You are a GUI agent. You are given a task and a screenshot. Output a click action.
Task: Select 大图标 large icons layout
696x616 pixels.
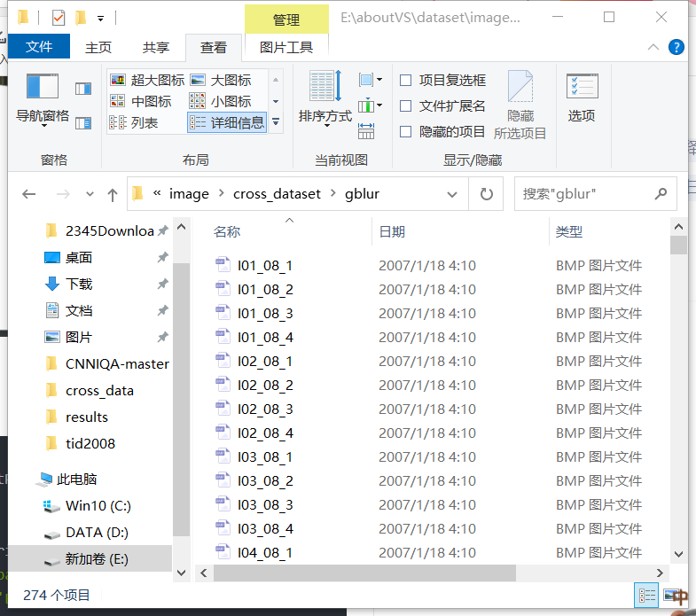click(x=221, y=81)
